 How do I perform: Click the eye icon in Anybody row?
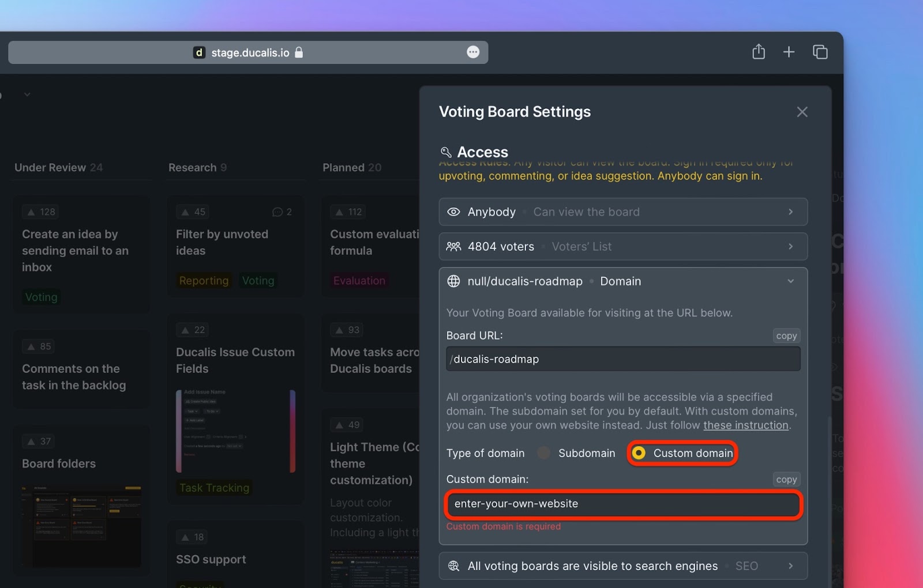454,212
